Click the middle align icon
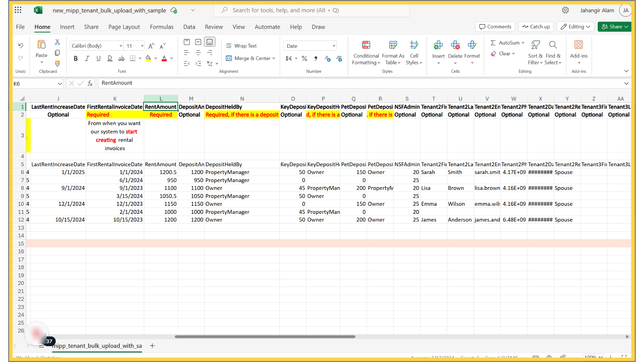644x362 pixels. 198,42
